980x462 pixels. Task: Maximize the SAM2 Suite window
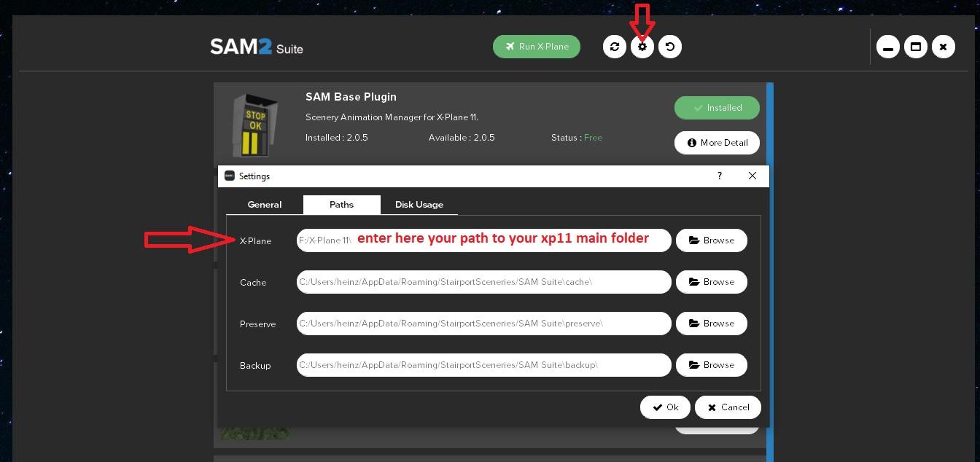pos(916,47)
